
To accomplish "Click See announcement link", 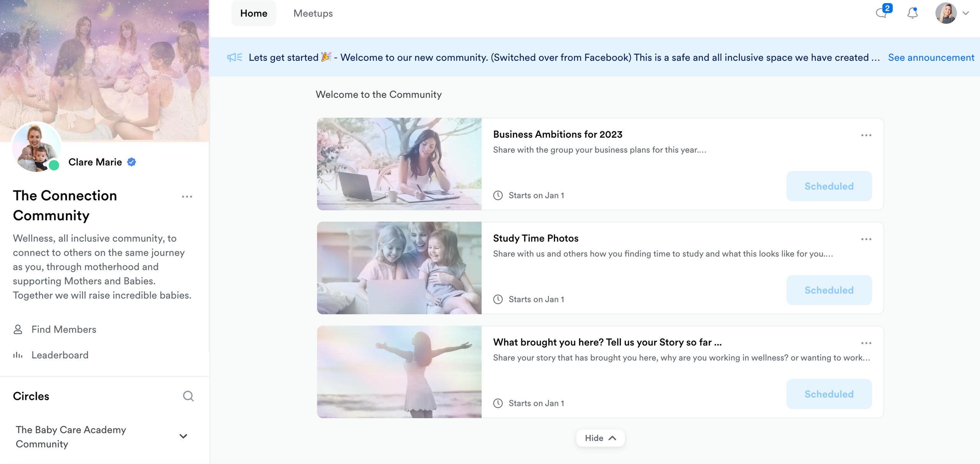I will 931,57.
